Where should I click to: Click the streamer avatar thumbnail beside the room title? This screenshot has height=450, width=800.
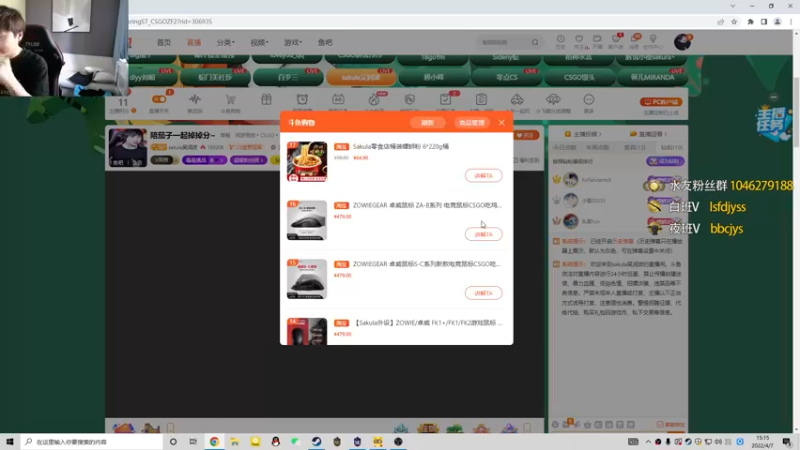click(128, 147)
